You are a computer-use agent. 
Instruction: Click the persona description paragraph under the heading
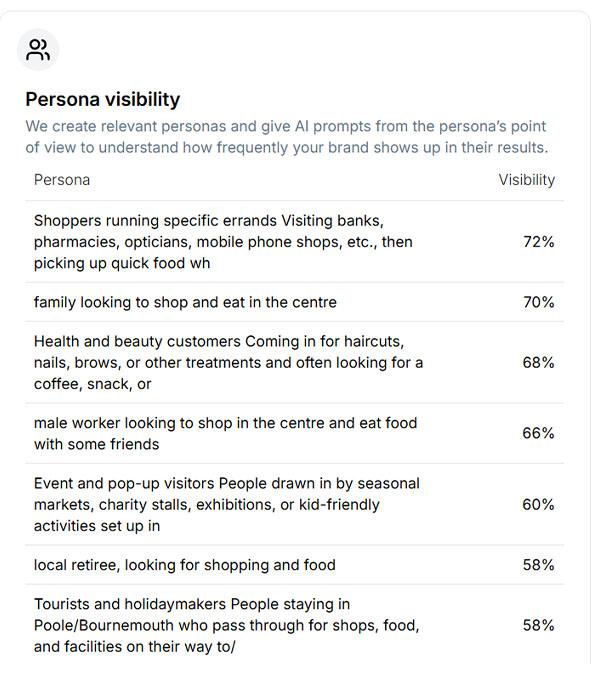(x=286, y=137)
